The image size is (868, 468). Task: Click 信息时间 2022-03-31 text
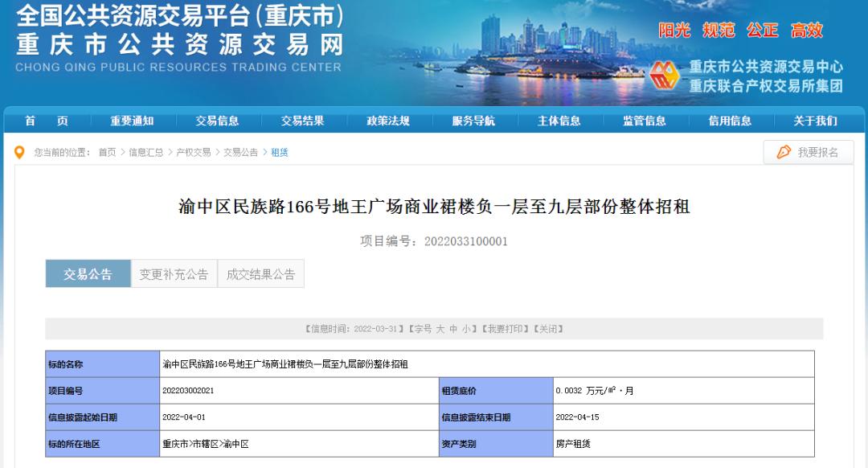[354, 329]
